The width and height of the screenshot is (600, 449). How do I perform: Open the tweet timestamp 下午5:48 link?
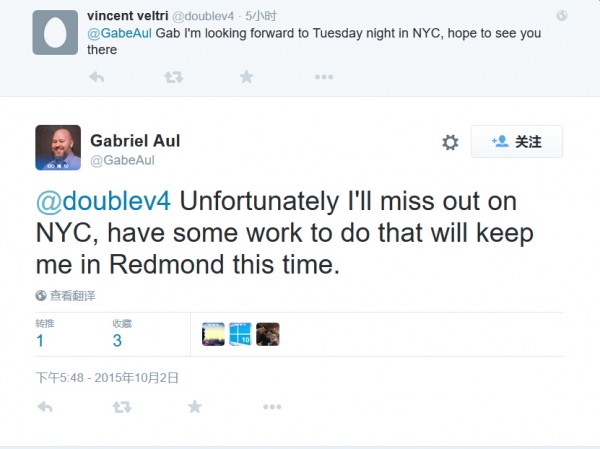[x=107, y=377]
